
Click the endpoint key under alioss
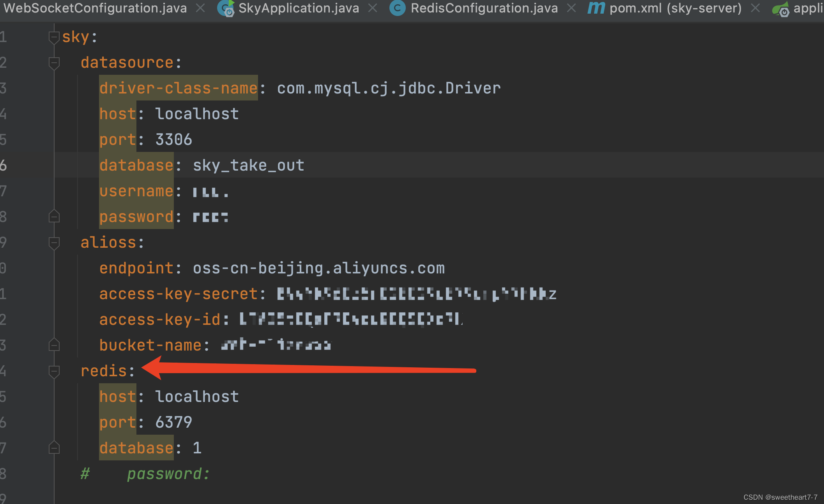click(x=136, y=268)
